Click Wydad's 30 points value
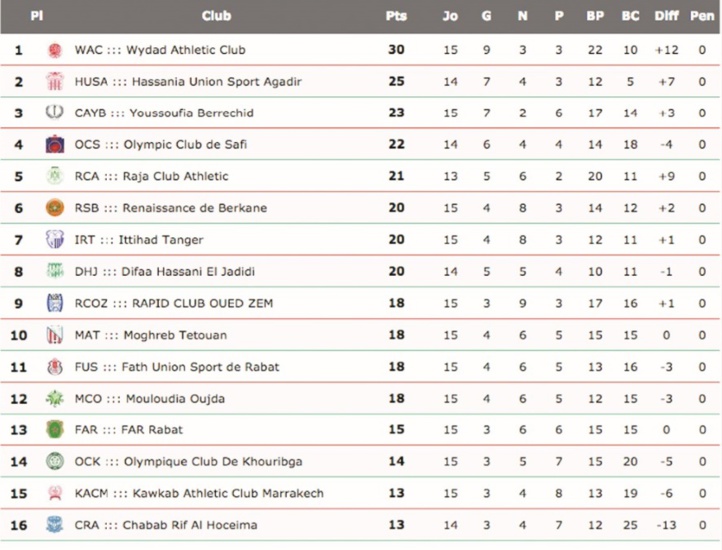Viewport: 722px width, 550px height. tap(396, 50)
